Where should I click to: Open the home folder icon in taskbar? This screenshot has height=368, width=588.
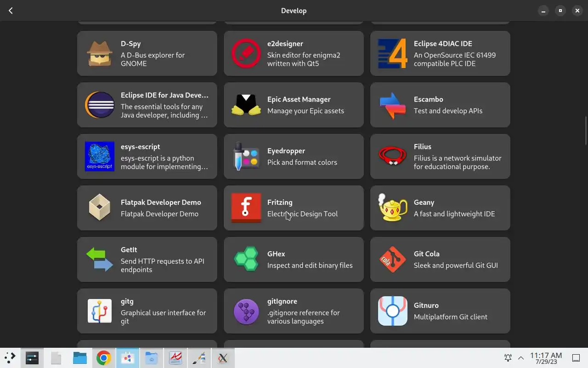[x=151, y=358]
